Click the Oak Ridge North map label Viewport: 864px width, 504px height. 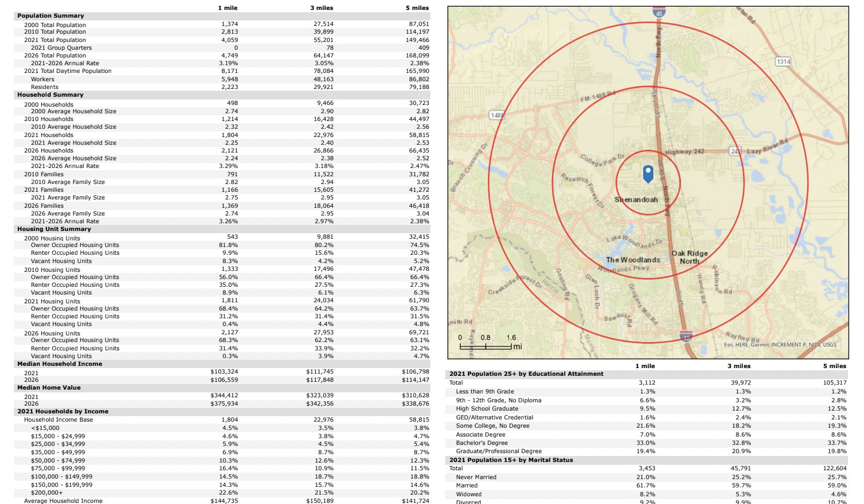click(689, 257)
